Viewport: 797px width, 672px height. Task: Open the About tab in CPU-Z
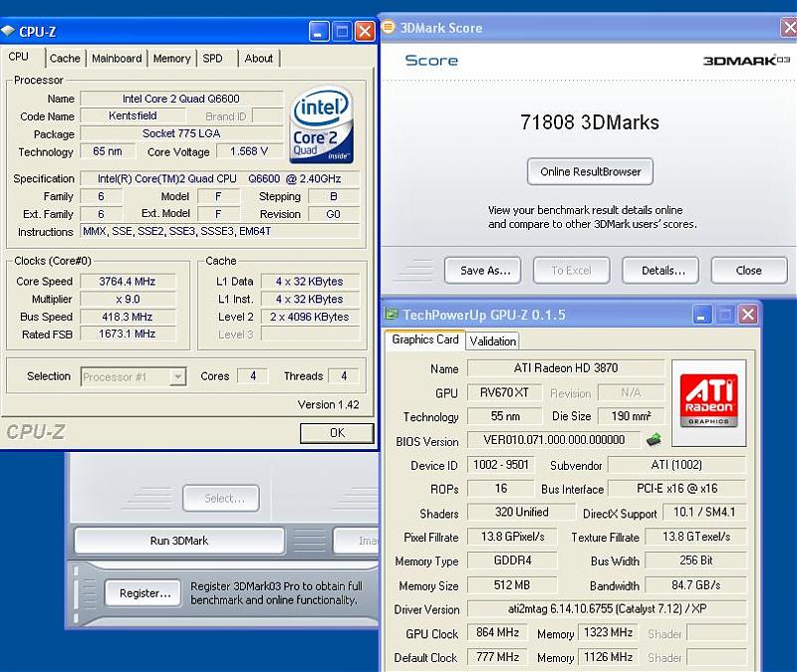pos(259,59)
